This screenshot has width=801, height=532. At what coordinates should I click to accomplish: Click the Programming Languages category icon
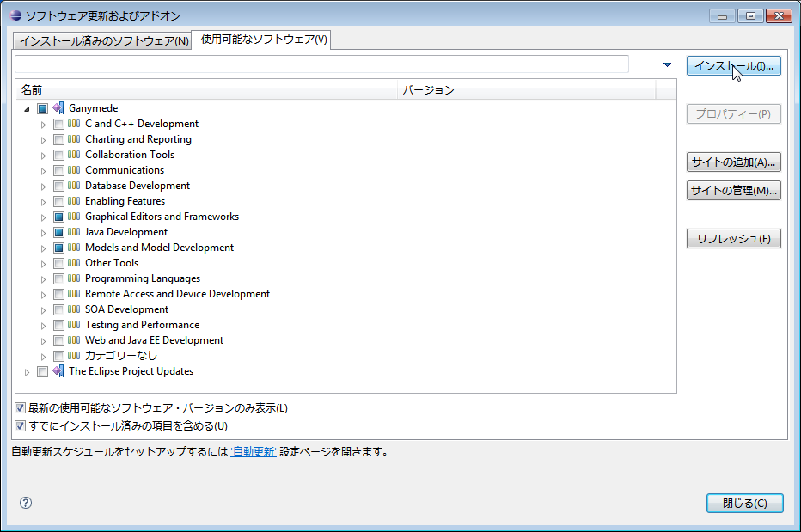point(74,278)
